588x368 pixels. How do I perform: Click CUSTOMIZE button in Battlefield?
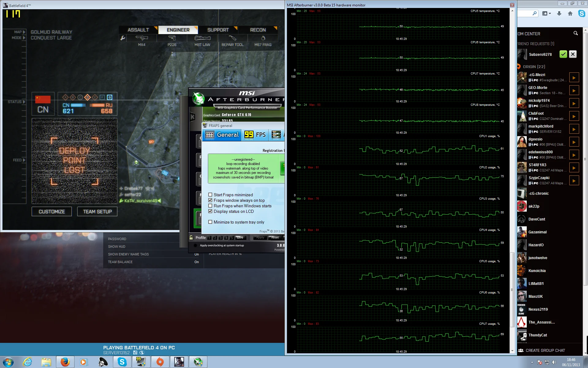tap(51, 212)
